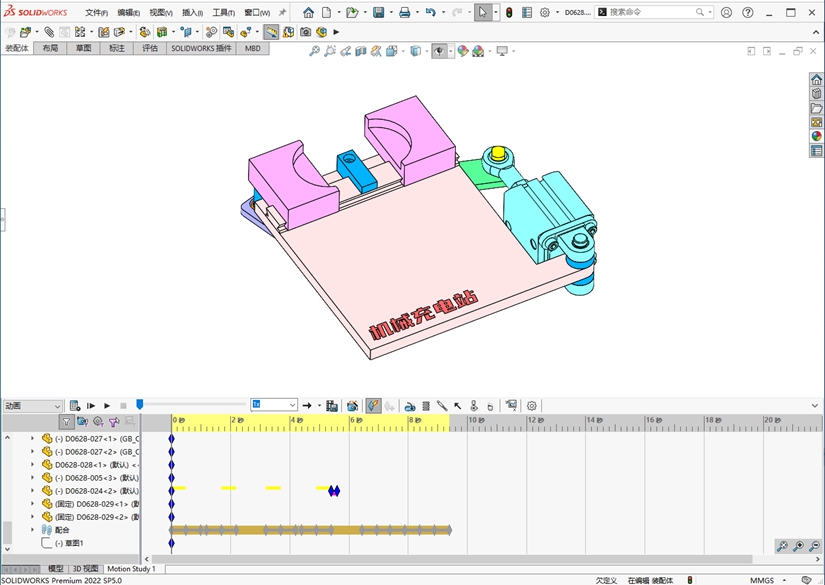Click the Rebuild traffic light icon

(x=508, y=13)
